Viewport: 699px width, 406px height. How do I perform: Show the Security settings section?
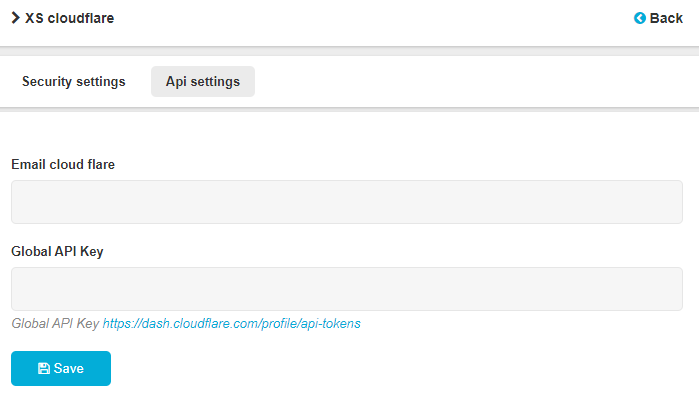click(74, 81)
